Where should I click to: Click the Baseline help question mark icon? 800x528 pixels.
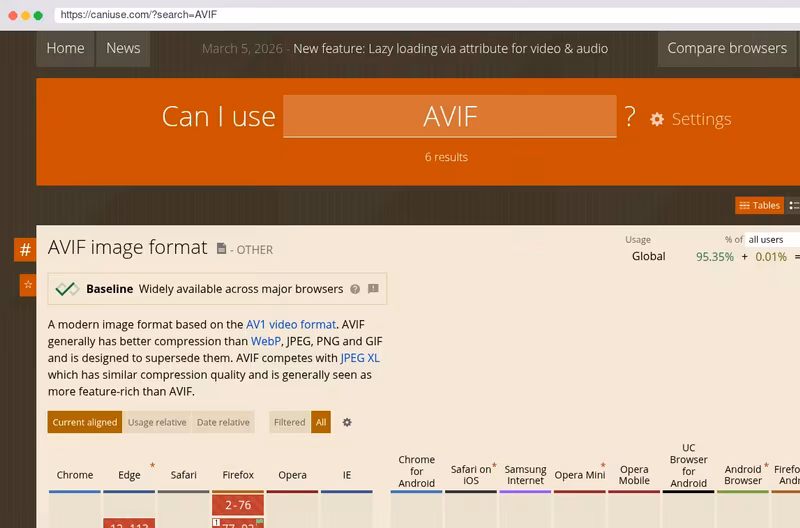click(355, 289)
